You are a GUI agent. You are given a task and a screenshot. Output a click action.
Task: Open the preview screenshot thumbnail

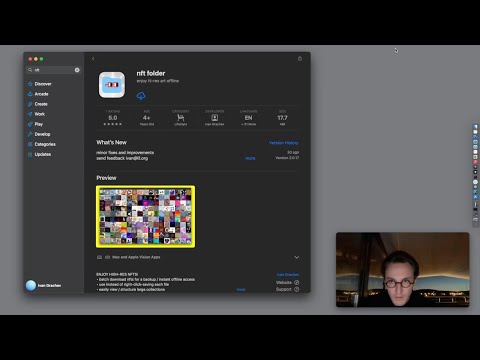coord(146,217)
